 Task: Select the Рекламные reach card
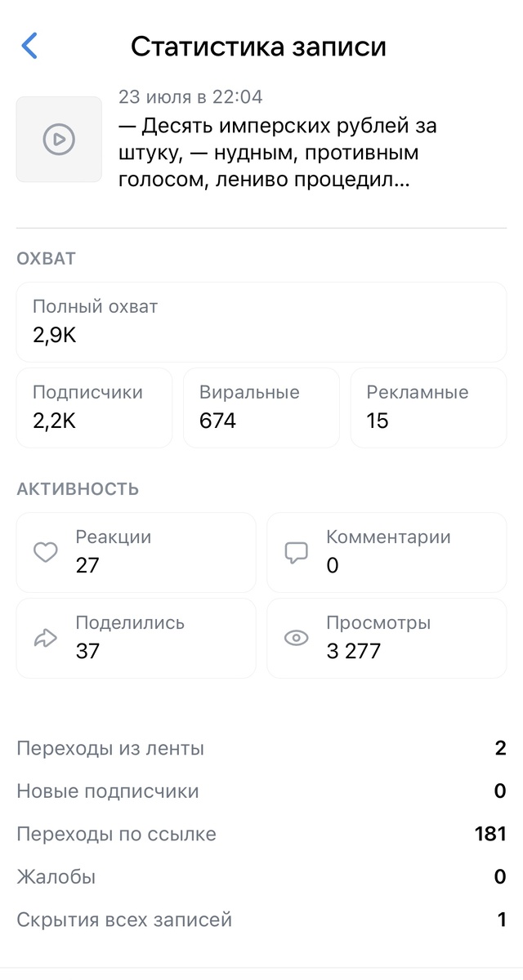[x=428, y=408]
